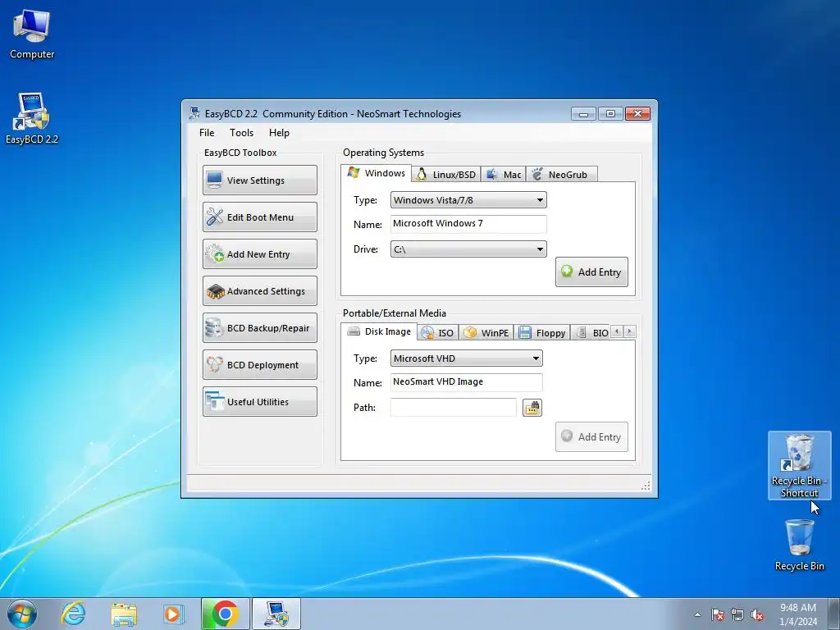Click the Show desktop strip
Screen dimensions: 840x630
pyautogui.click(x=834, y=614)
